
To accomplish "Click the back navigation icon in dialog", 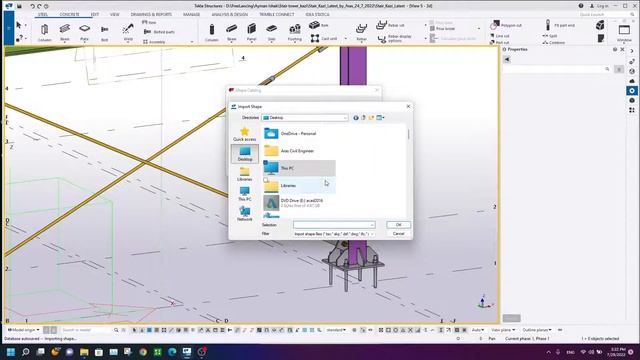I will pyautogui.click(x=356, y=118).
